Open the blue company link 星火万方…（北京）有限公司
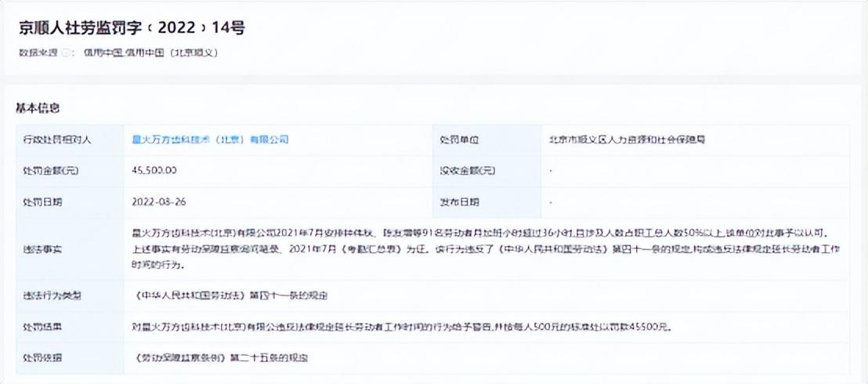868x384 pixels. [210, 139]
